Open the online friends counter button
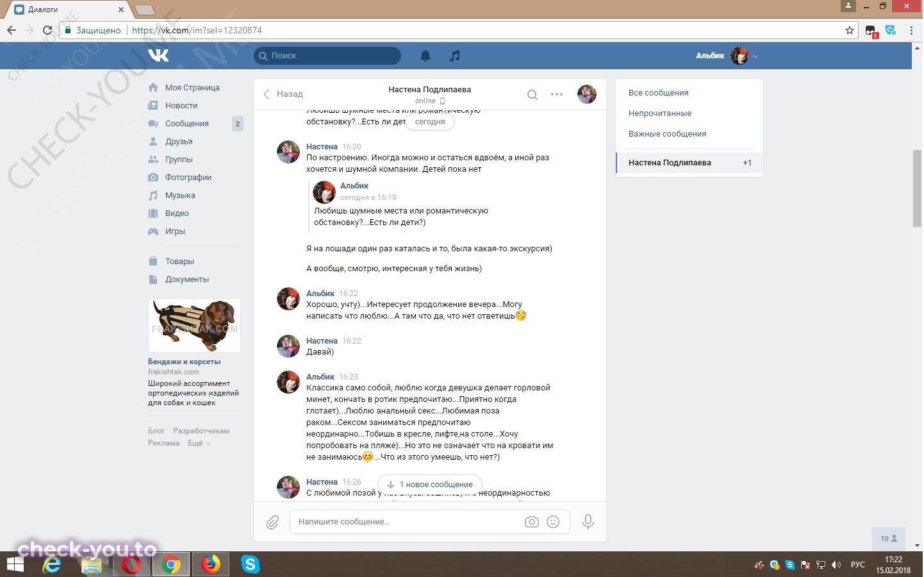 [x=889, y=539]
